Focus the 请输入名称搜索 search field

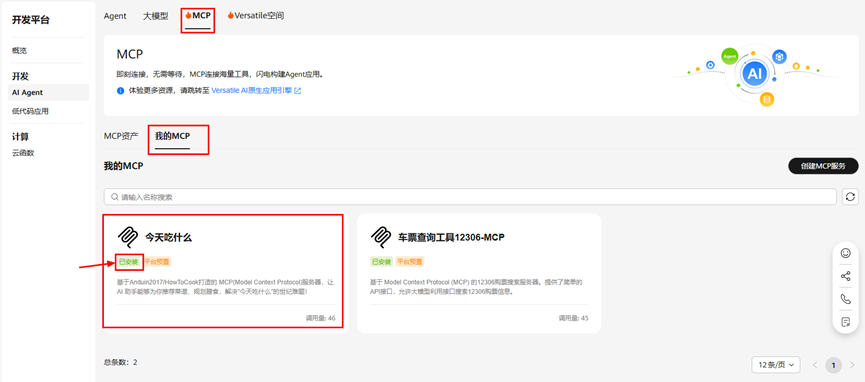pyautogui.click(x=470, y=197)
